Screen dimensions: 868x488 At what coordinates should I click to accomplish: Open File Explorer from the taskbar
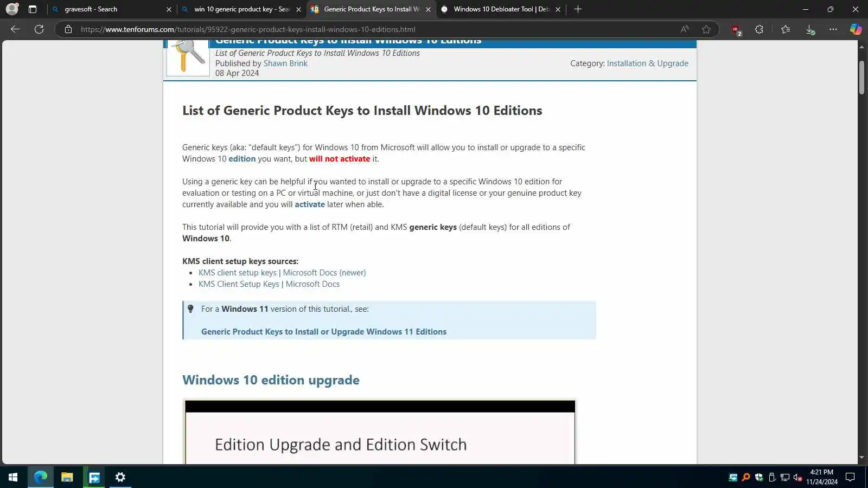[67, 477]
